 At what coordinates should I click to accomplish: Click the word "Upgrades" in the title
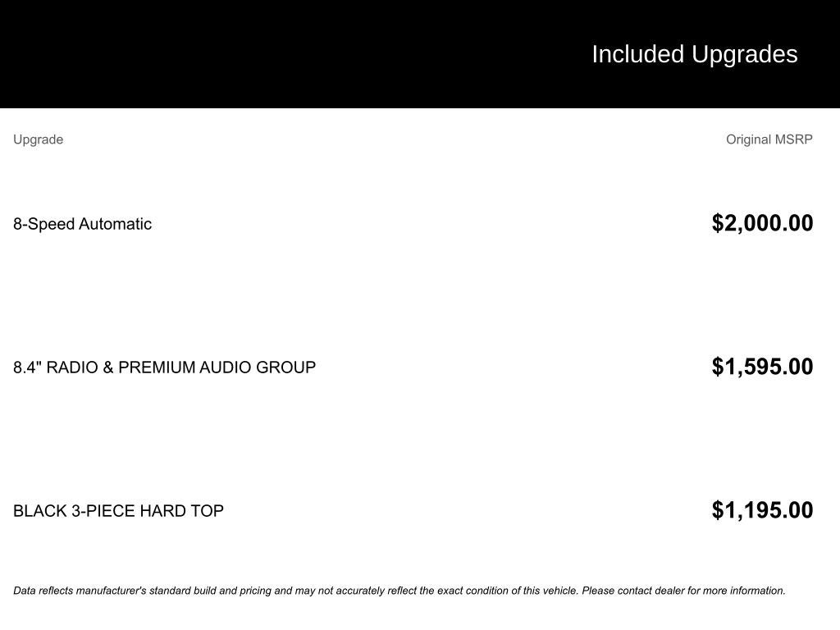click(744, 54)
